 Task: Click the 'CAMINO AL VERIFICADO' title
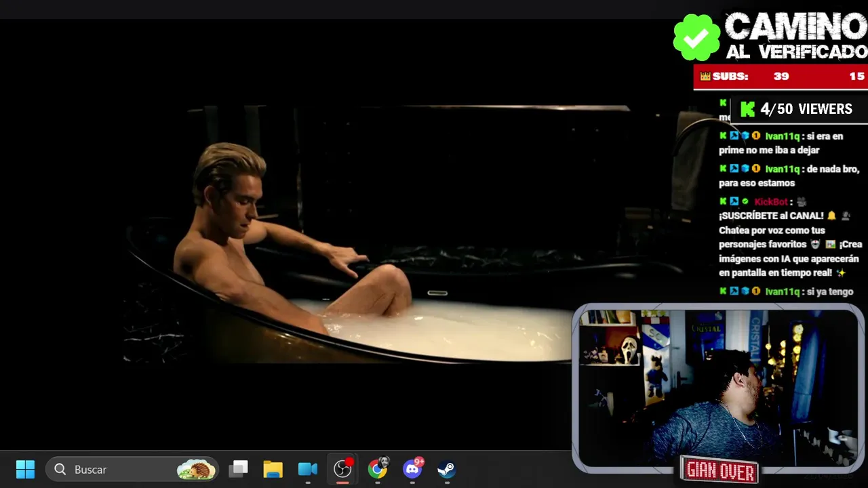pos(796,36)
